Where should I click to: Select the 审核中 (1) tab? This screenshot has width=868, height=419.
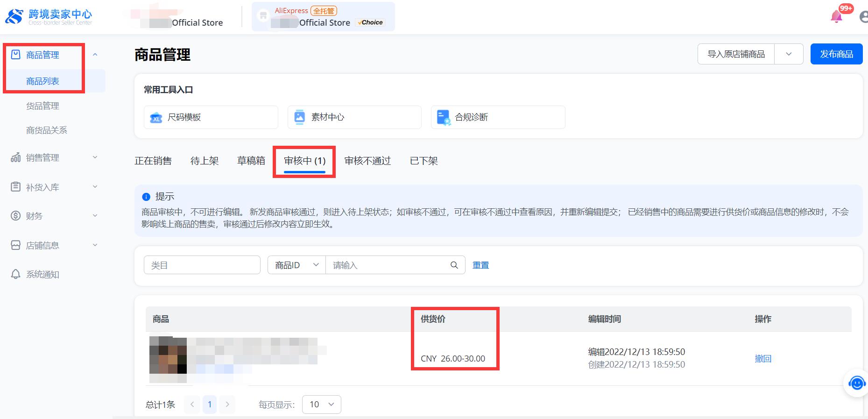[x=304, y=161]
